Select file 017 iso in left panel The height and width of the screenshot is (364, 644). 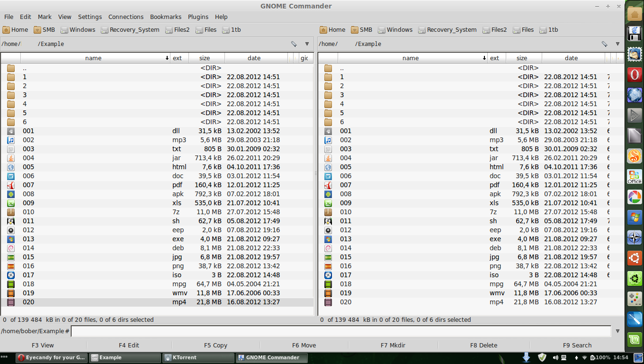(157, 275)
